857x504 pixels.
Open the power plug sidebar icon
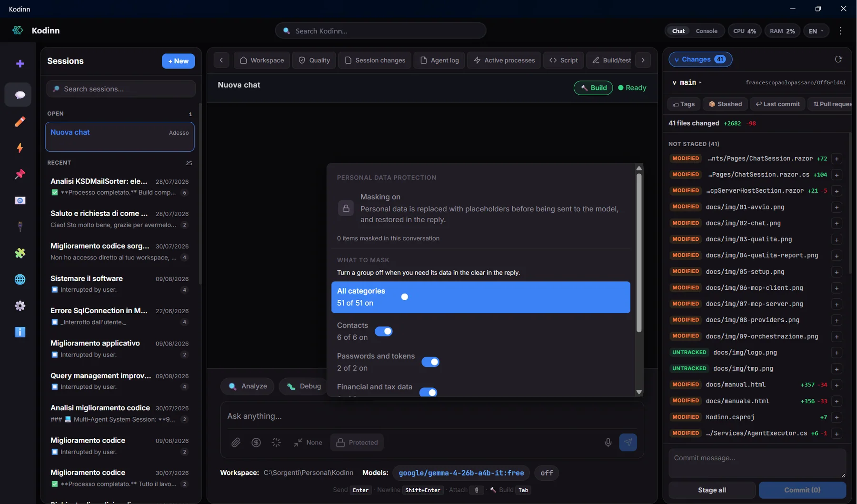tap(20, 227)
